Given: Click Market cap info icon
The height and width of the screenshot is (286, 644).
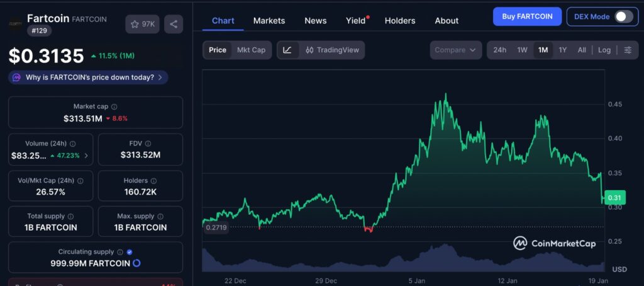Looking at the screenshot, I should (114, 106).
